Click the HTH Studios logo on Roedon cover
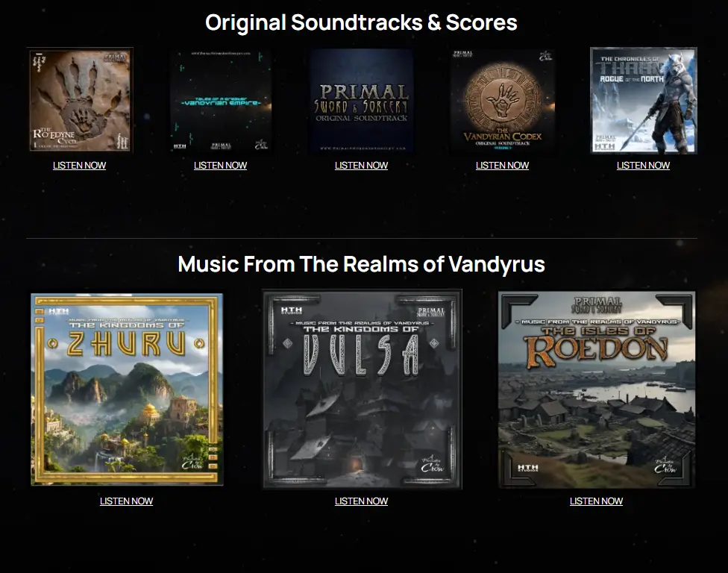This screenshot has height=573, width=728. [528, 468]
